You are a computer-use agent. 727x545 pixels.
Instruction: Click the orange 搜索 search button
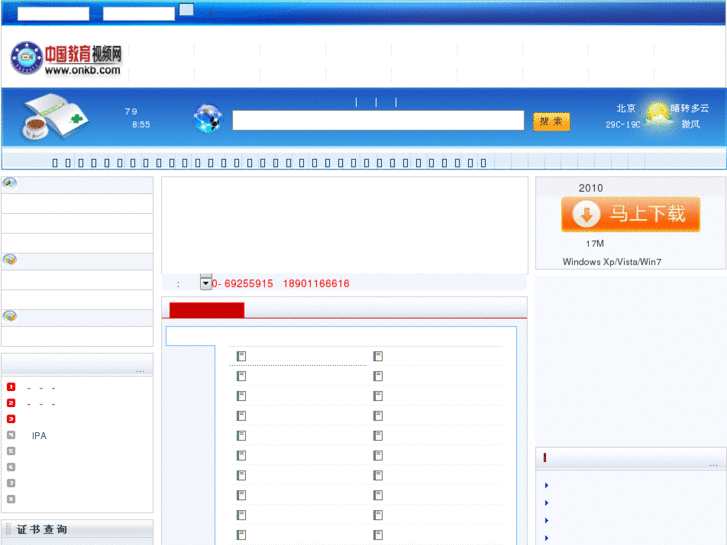[551, 122]
